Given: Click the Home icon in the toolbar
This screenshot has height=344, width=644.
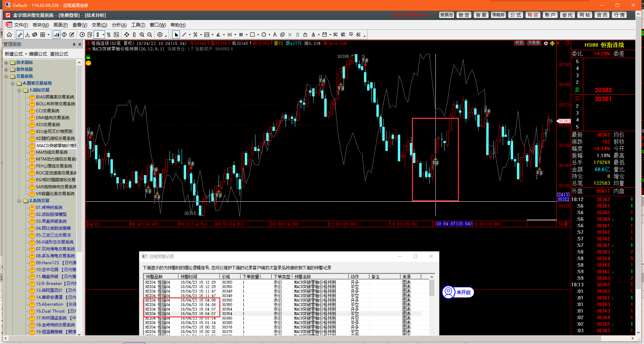Looking at the screenshot, I should tap(9, 35).
